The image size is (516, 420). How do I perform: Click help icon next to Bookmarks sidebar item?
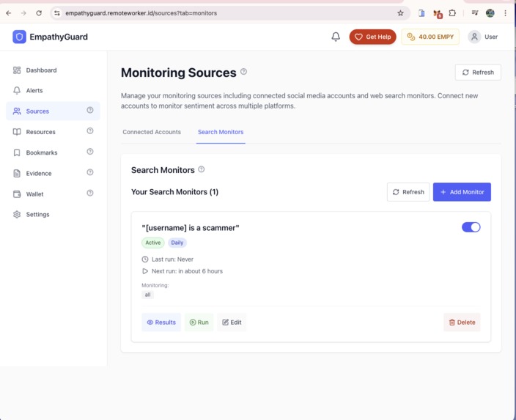coord(90,152)
